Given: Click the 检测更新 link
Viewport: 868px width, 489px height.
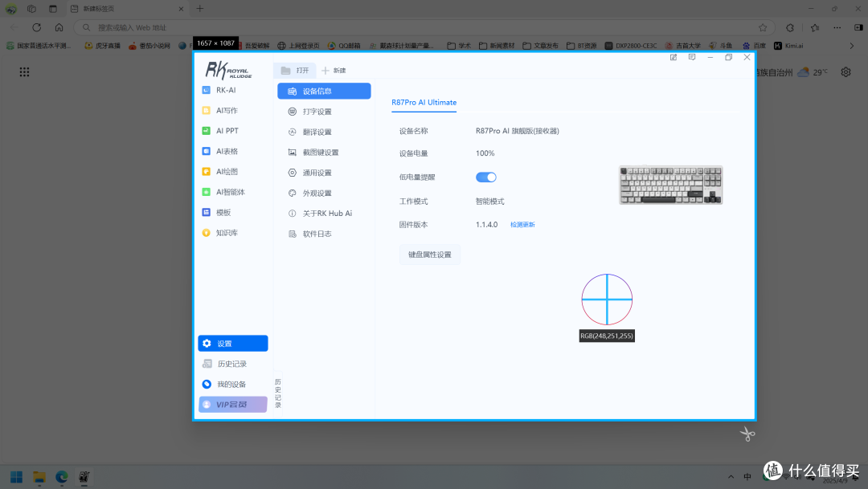Looking at the screenshot, I should [522, 225].
